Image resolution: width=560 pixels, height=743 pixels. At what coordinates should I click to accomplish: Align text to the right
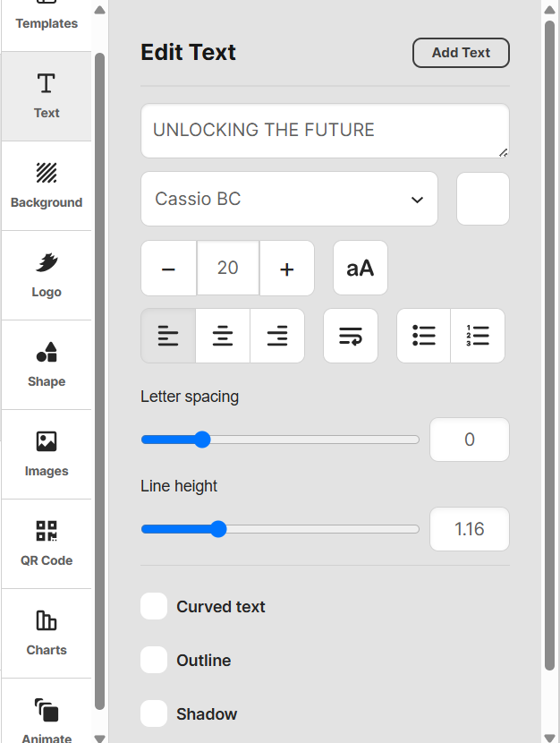tap(277, 336)
